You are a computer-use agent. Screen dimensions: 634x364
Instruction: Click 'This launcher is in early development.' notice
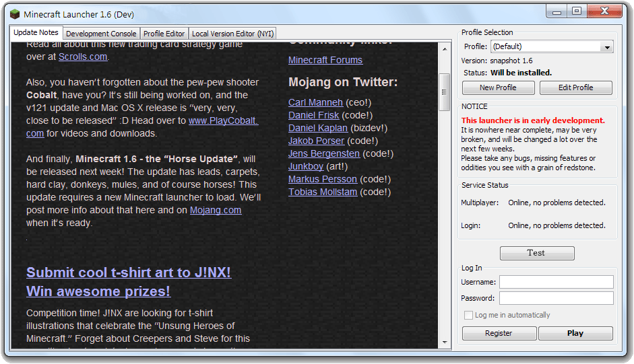click(533, 120)
